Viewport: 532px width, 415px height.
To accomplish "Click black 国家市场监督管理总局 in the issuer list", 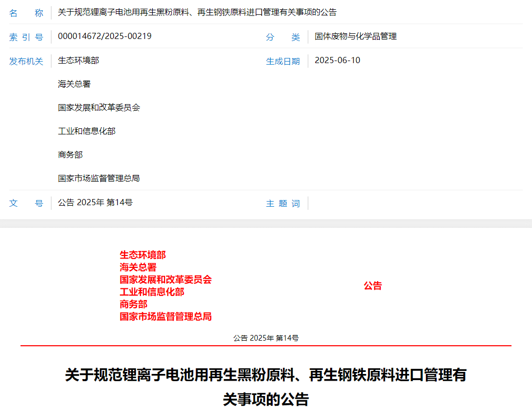I will click(99, 179).
